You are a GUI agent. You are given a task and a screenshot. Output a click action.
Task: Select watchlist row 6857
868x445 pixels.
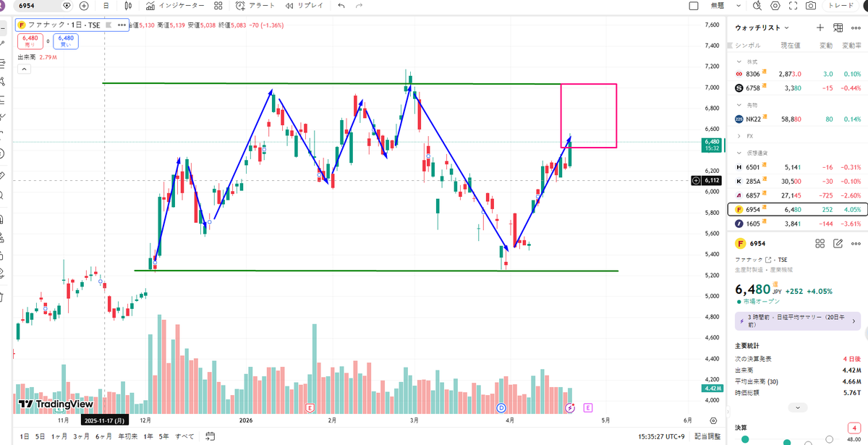[798, 195]
